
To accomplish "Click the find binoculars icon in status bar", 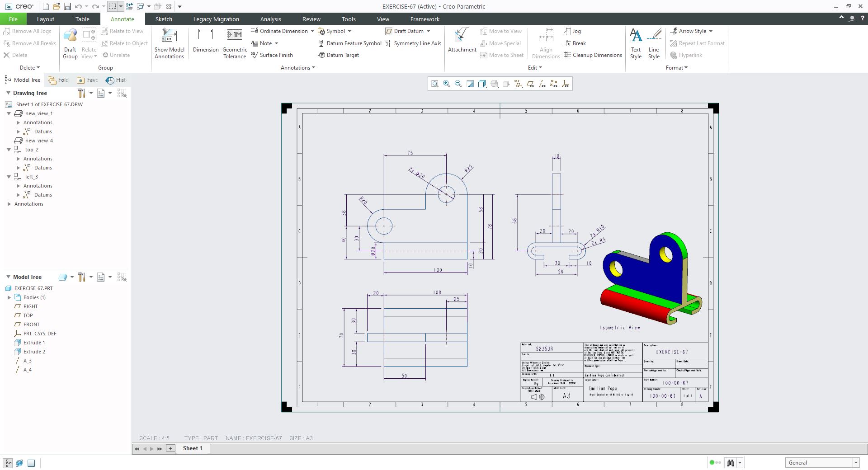I will pos(730,463).
